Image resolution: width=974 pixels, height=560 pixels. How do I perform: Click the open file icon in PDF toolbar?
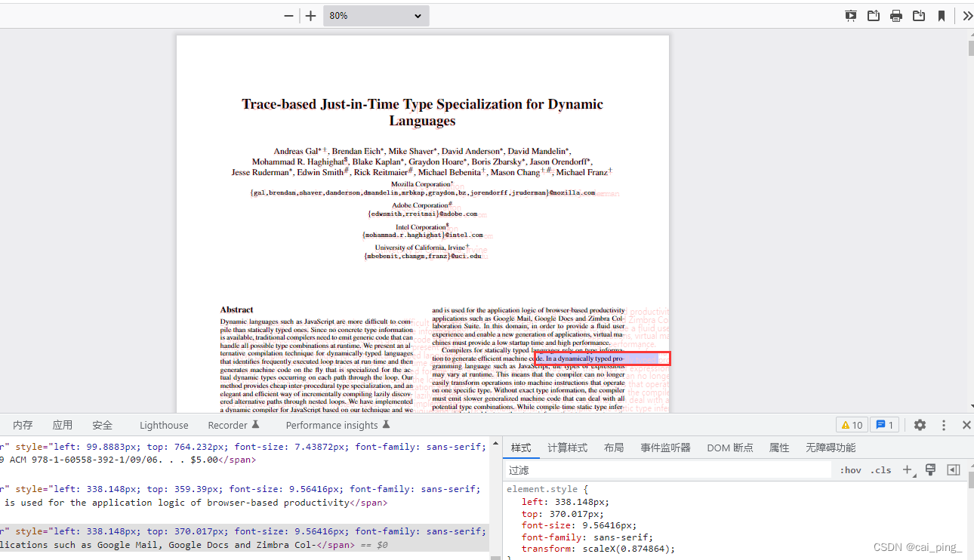point(874,15)
